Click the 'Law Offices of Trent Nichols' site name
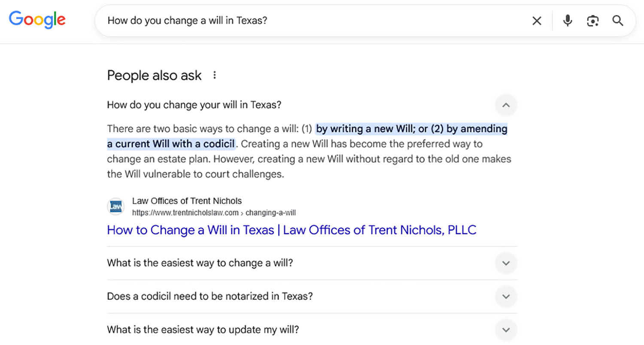The image size is (644, 345). click(187, 201)
